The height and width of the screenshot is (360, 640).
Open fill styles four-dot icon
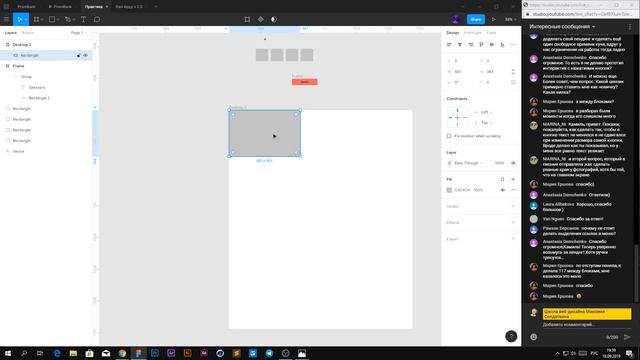502,179
